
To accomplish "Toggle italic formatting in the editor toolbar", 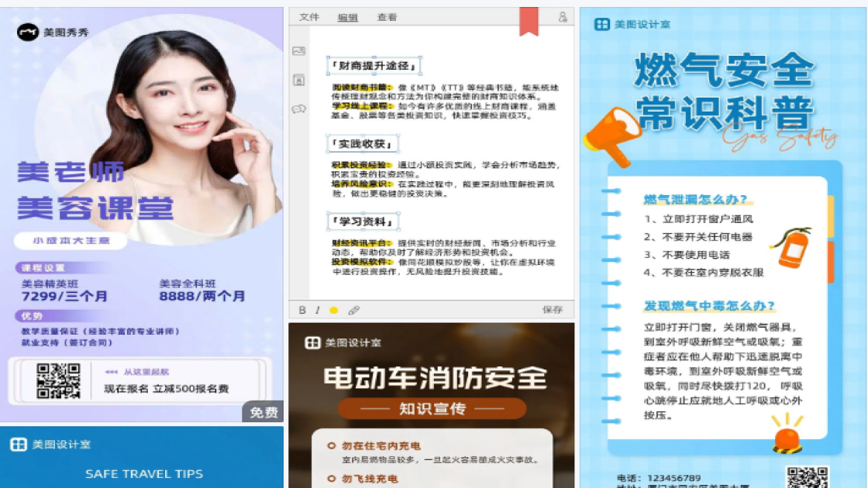I will [x=317, y=309].
